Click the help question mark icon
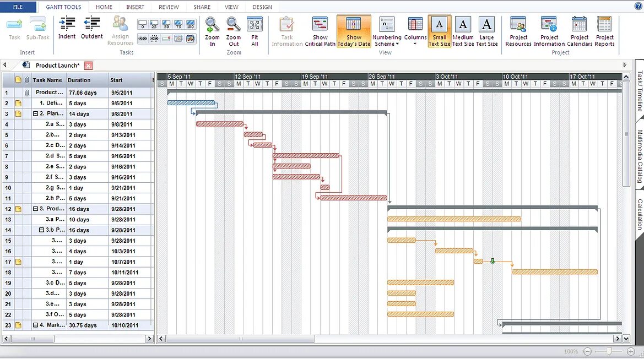644x359 pixels. 638,7
